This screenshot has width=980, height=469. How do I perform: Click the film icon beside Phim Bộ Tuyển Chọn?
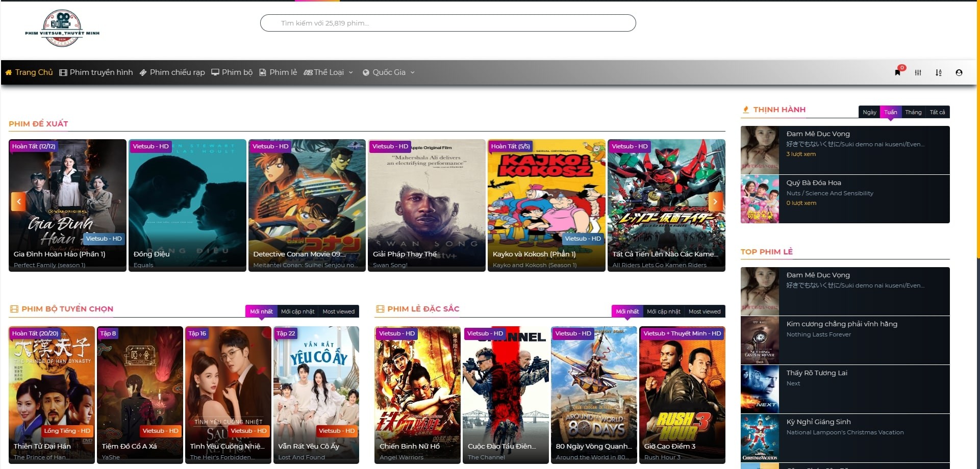coord(14,309)
